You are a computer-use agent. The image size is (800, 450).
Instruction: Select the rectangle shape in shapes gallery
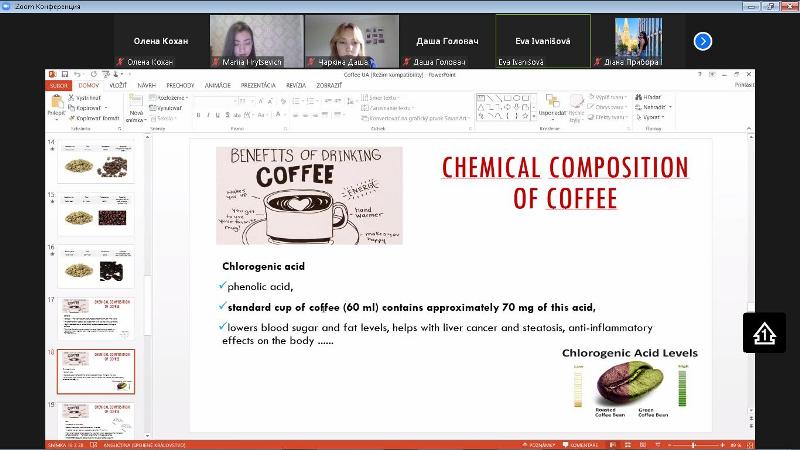click(507, 98)
